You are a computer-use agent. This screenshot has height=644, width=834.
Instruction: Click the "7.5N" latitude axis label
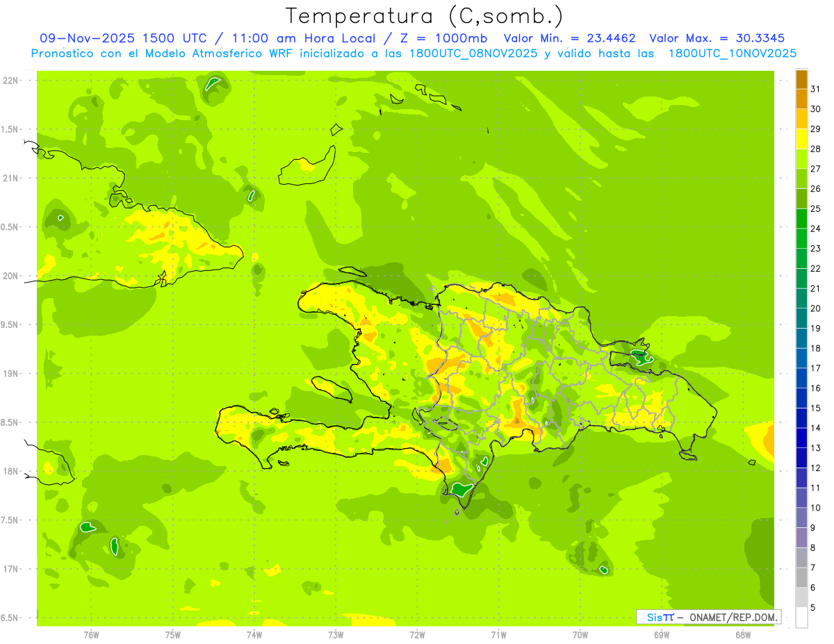coord(11,520)
